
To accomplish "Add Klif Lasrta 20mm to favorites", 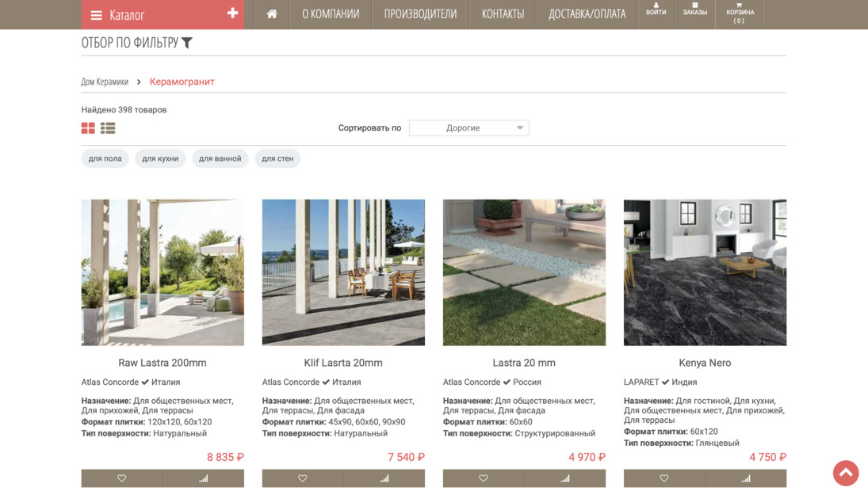I will point(302,478).
